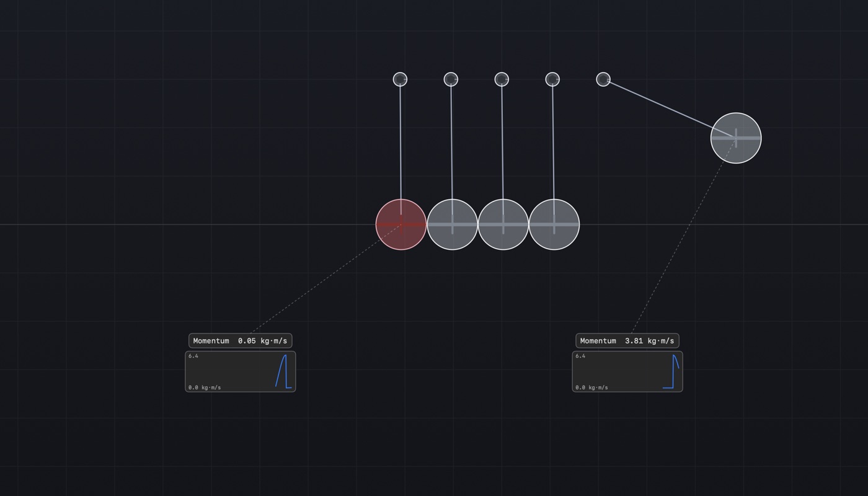
Task: Select the fourth hanging ball next to the gap
Action: (554, 224)
